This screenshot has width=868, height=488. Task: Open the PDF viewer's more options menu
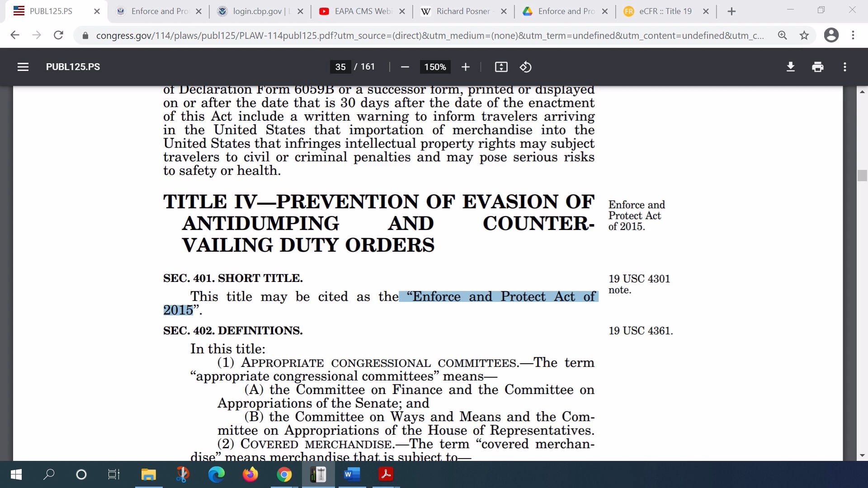tap(845, 67)
